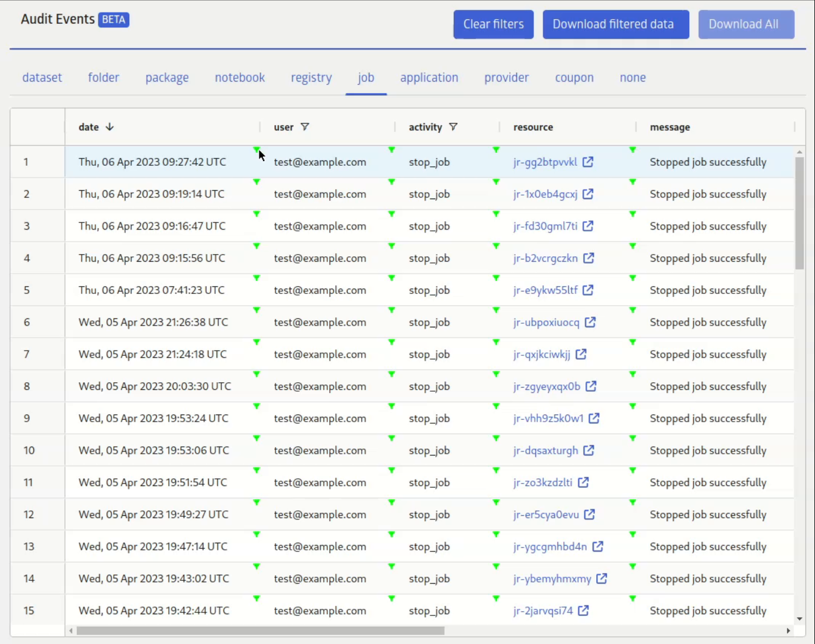Click the vertical scrollbar thumb
815x644 pixels.
pos(799,213)
